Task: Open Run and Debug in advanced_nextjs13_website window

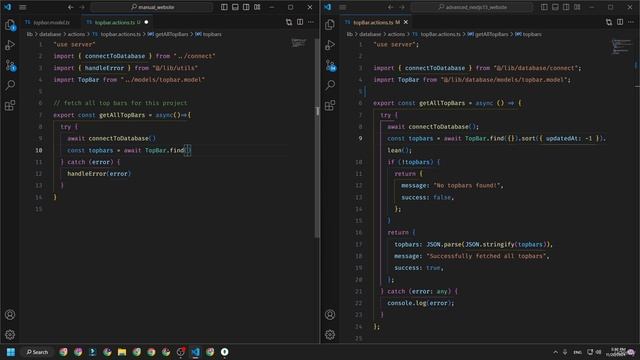Action: [x=330, y=45]
